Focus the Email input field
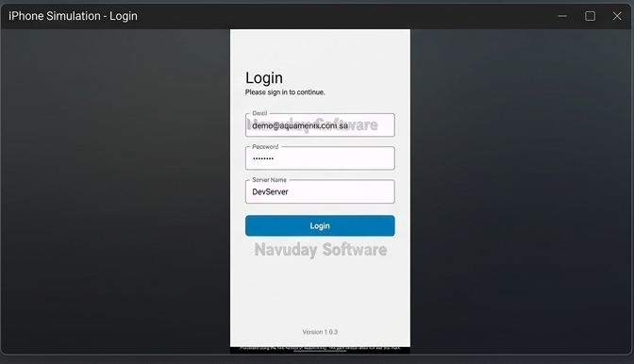This screenshot has width=634, height=364. pos(320,125)
